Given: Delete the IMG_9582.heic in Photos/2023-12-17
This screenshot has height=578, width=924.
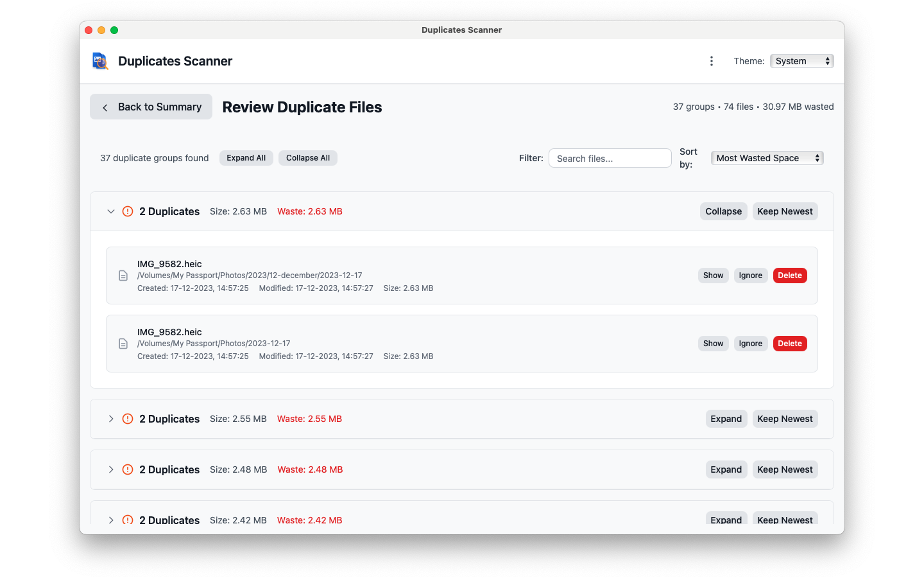Looking at the screenshot, I should [790, 344].
